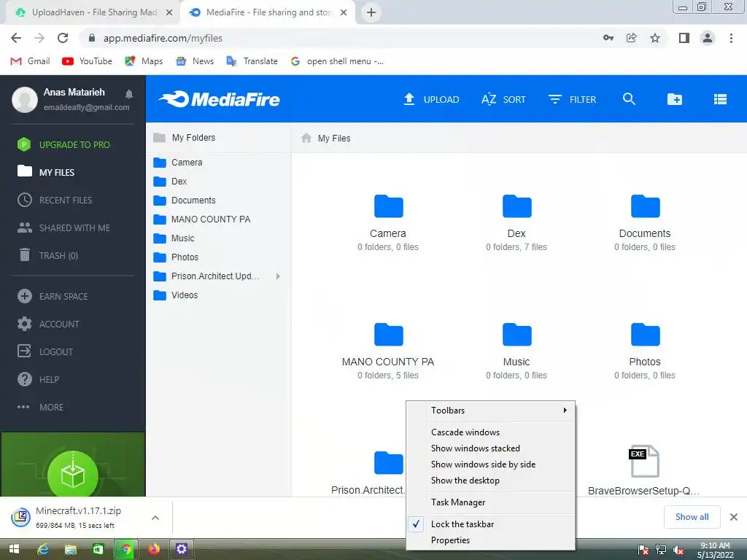747x560 pixels.
Task: Bookmark this page with star icon
Action: 655,38
